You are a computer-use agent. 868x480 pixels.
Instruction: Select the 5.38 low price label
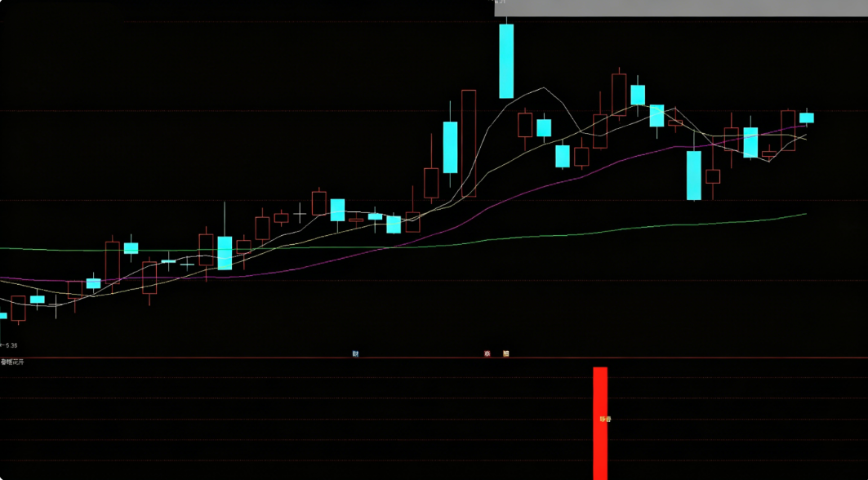point(10,345)
